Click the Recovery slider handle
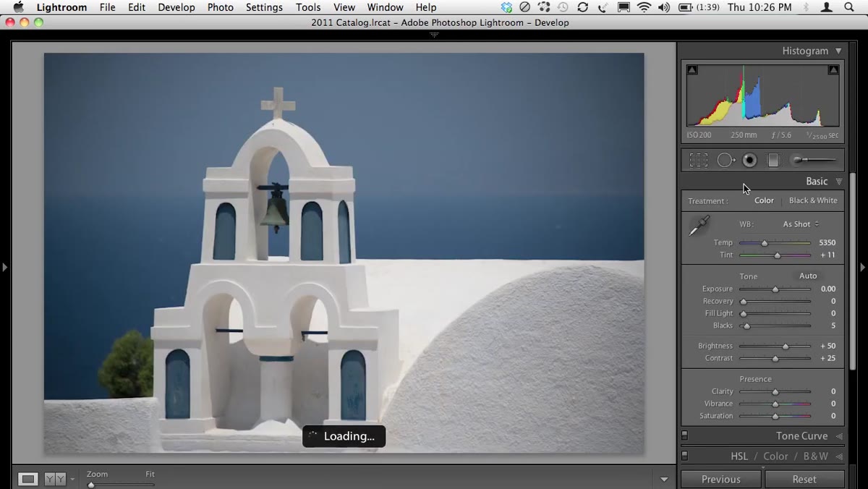This screenshot has width=868, height=489. [x=743, y=302]
